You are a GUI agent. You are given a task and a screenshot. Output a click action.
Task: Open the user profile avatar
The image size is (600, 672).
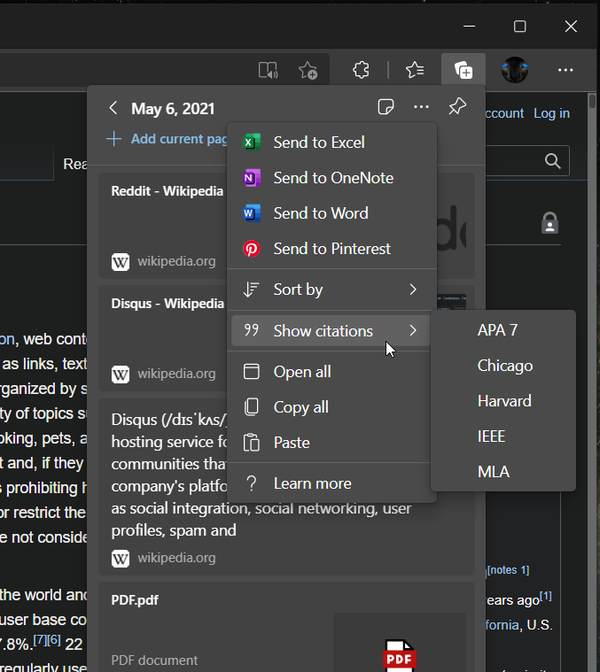point(514,70)
